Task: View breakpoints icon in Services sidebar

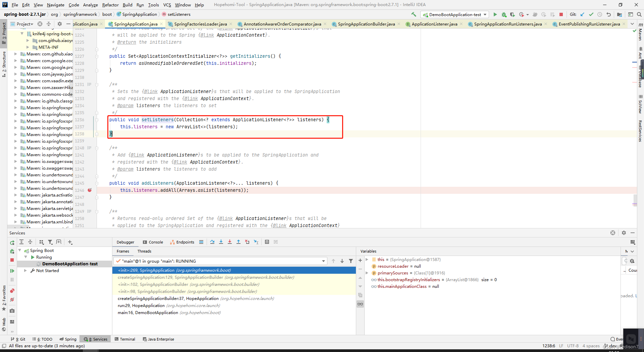Action: pos(12,291)
